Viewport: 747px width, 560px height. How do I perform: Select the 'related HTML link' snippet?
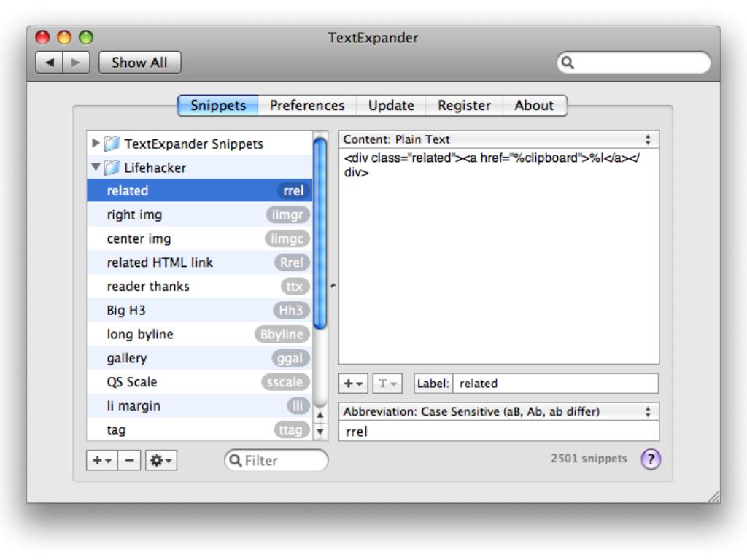click(x=200, y=262)
